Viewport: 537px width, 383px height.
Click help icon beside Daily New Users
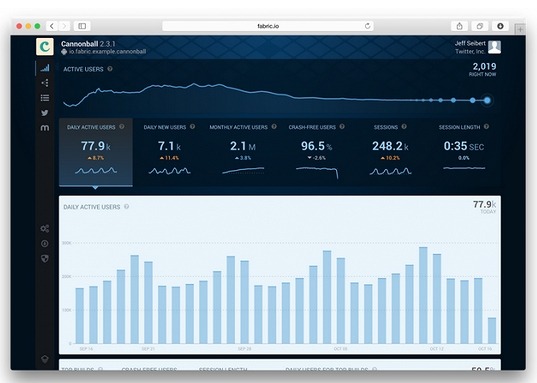(192, 127)
